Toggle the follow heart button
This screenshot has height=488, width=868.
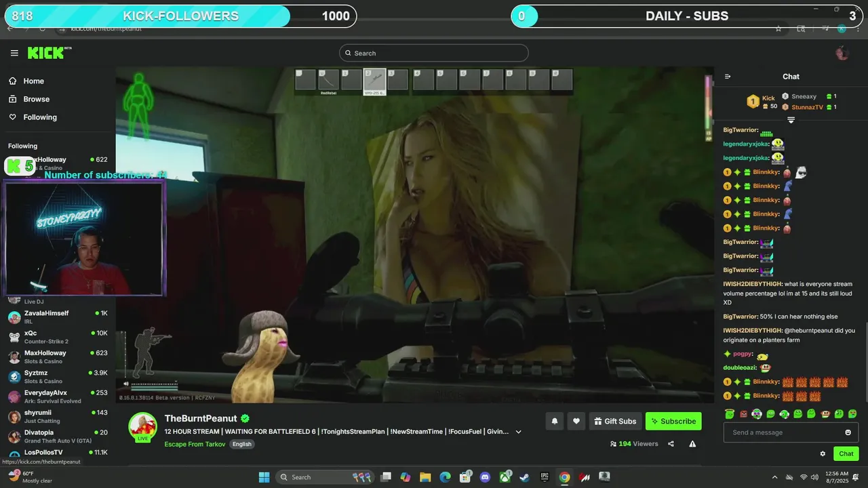576,421
